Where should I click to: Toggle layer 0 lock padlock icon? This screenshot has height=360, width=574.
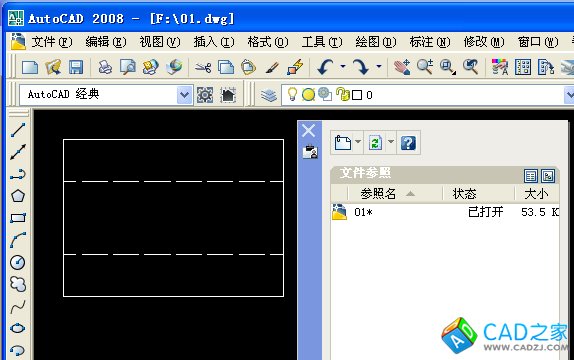343,94
